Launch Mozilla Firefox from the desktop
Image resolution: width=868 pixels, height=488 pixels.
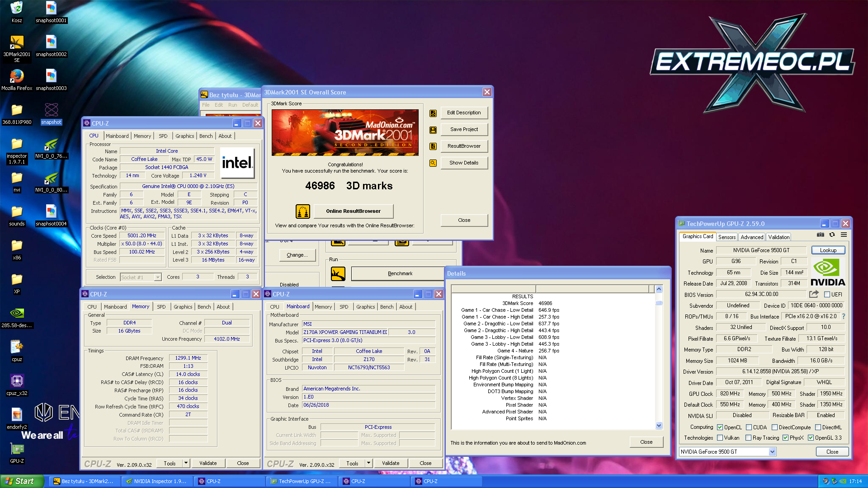click(17, 76)
